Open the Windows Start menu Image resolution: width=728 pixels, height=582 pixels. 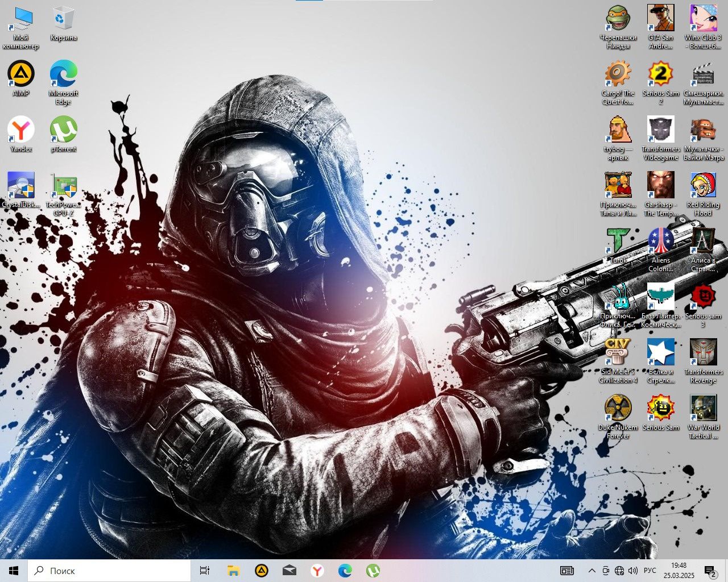pos(14,571)
